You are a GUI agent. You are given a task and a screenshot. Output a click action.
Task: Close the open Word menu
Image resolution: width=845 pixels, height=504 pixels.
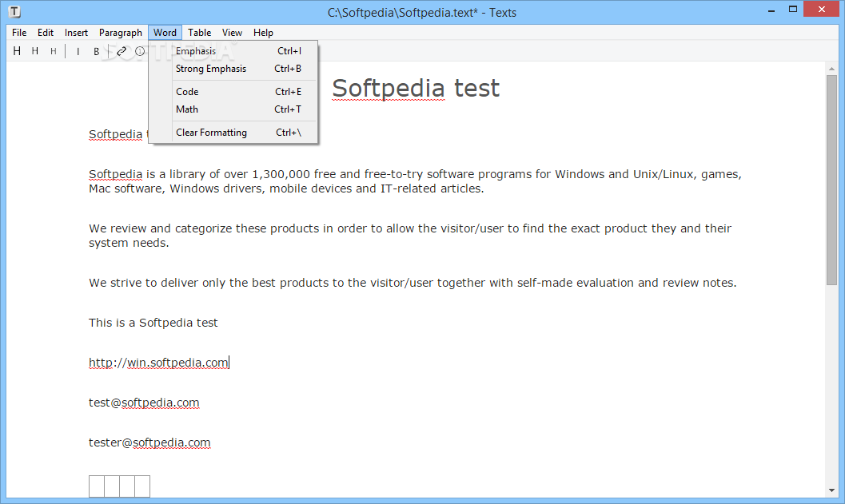(165, 32)
